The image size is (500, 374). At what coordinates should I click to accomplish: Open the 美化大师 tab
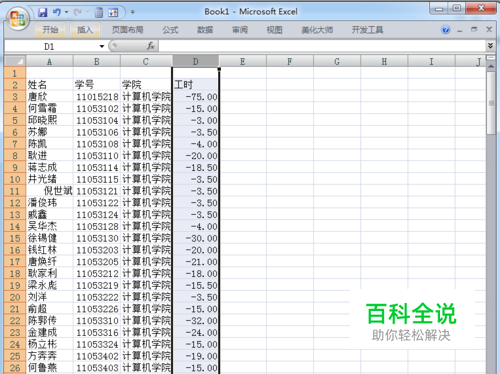click(x=317, y=30)
